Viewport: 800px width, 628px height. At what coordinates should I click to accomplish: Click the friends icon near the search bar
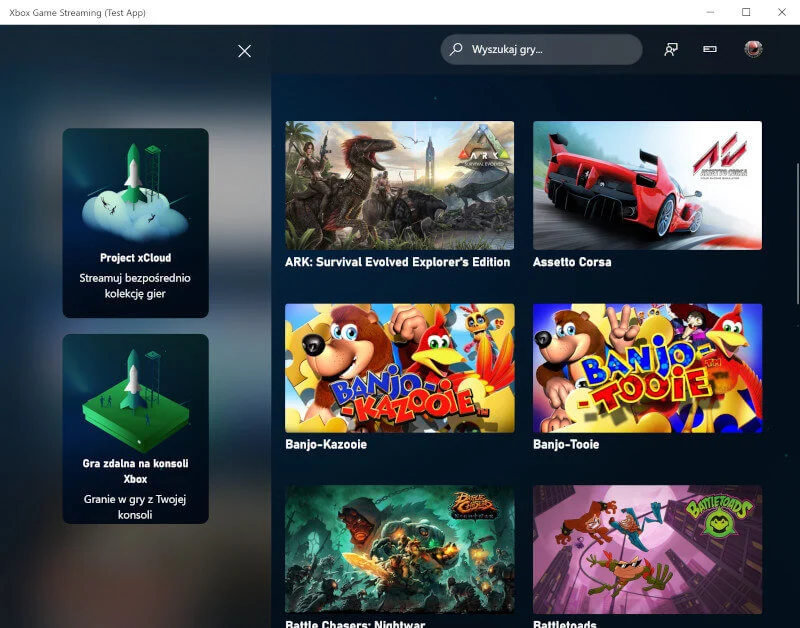tap(670, 48)
